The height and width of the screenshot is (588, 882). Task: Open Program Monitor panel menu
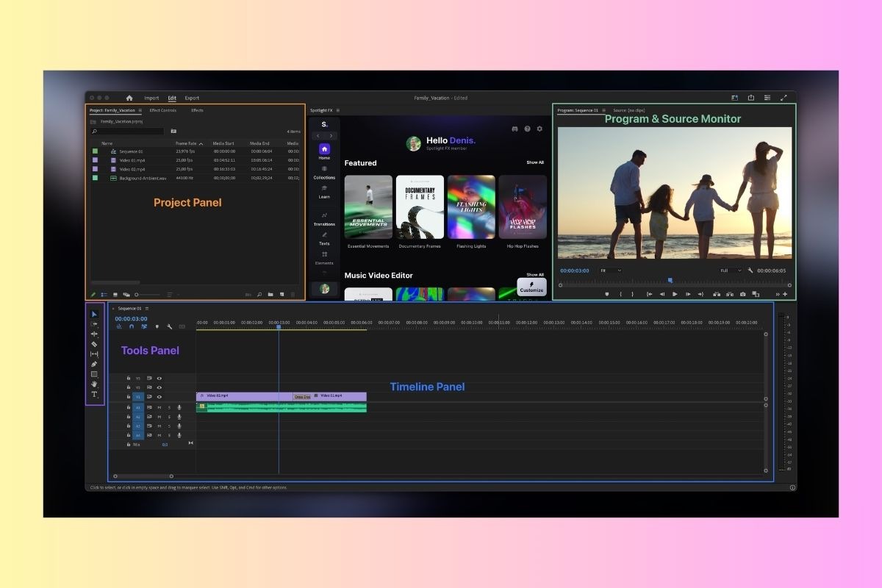[603, 110]
